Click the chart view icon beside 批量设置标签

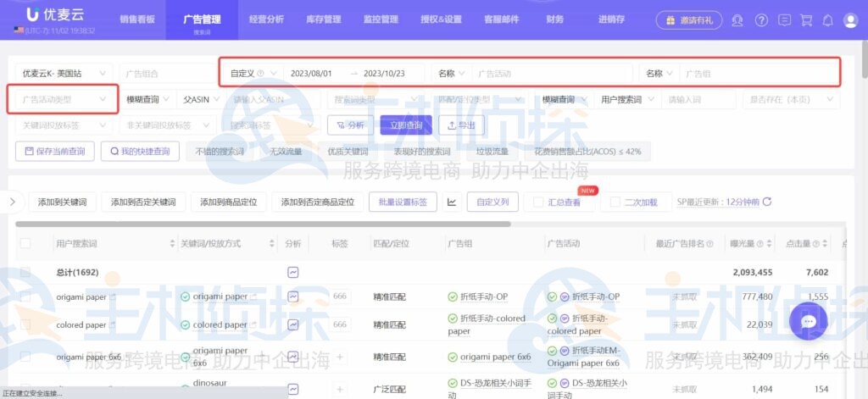tap(452, 202)
